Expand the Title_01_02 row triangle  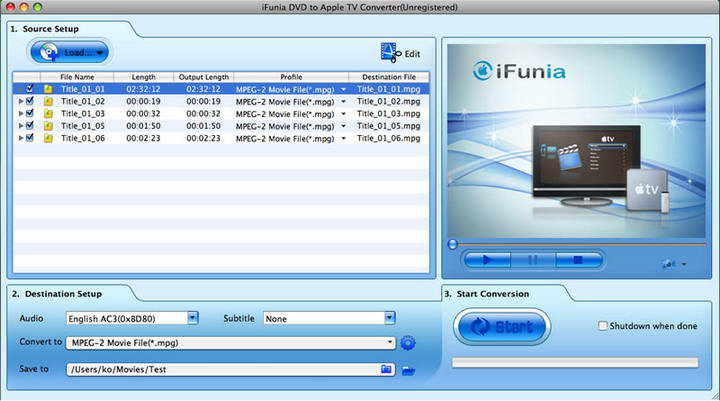19,101
